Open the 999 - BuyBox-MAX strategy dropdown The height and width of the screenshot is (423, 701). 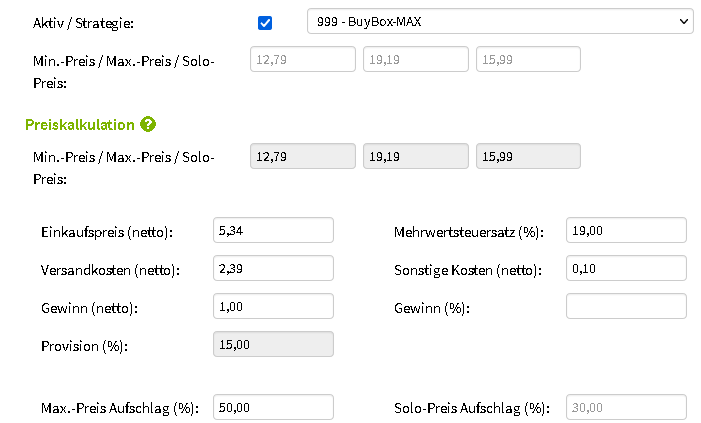click(500, 21)
